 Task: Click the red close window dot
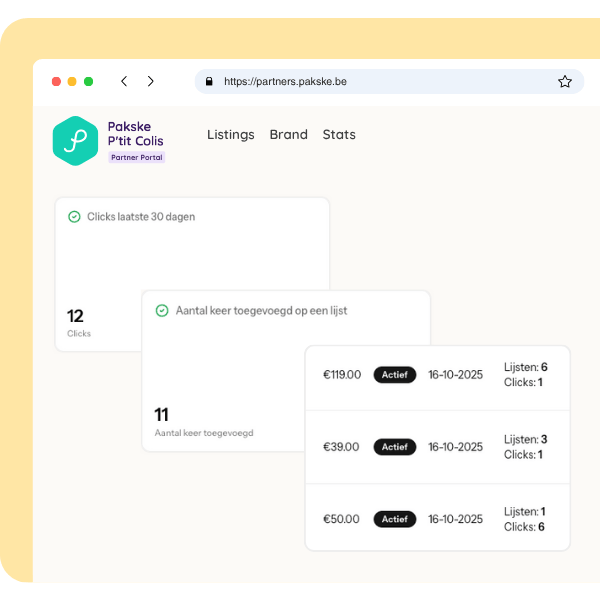56,82
